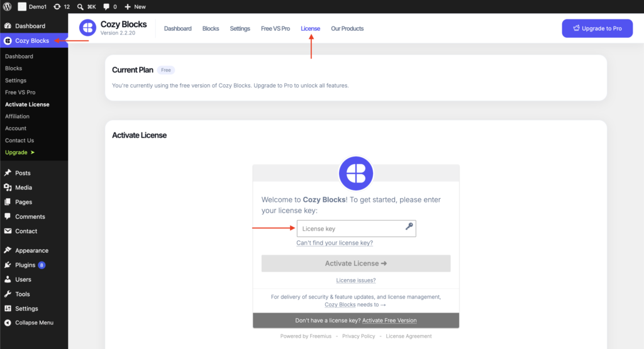Click the Contact envelope icon
This screenshot has width=644, height=349.
(8, 231)
